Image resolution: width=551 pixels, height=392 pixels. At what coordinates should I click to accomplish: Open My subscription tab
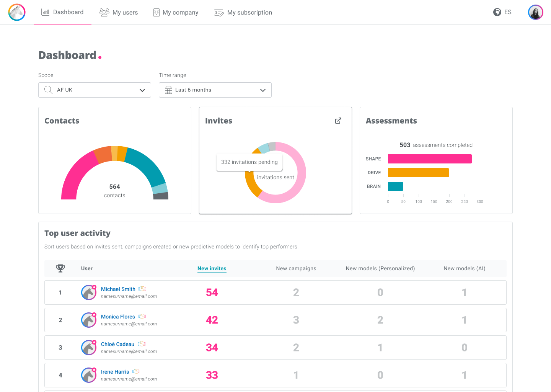[x=243, y=12]
